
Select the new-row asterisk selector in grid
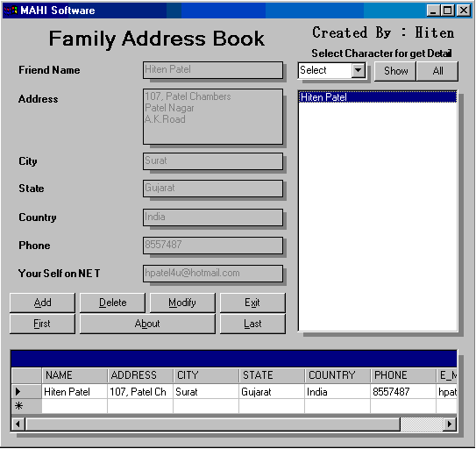pyautogui.click(x=26, y=406)
